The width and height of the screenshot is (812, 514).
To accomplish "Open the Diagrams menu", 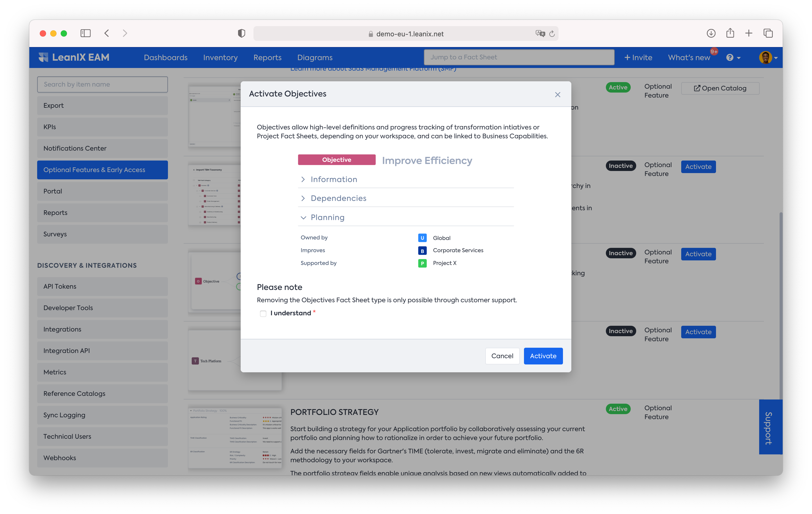I will (315, 57).
